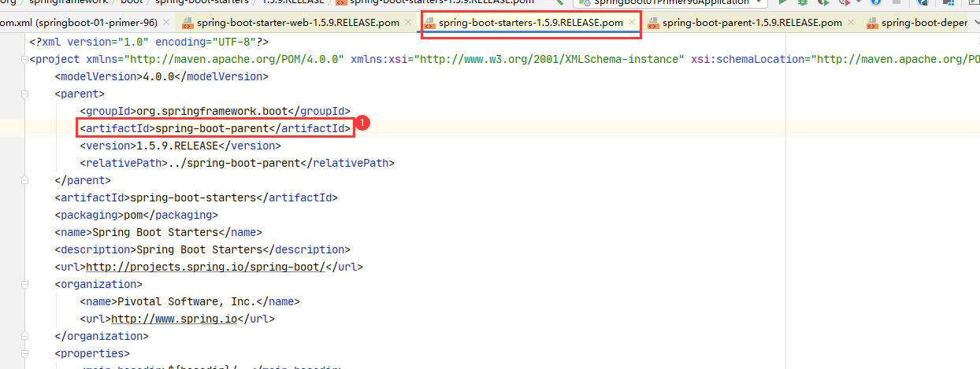Collapse fold marker at closing organization tag
980x369 pixels.
coord(24,336)
